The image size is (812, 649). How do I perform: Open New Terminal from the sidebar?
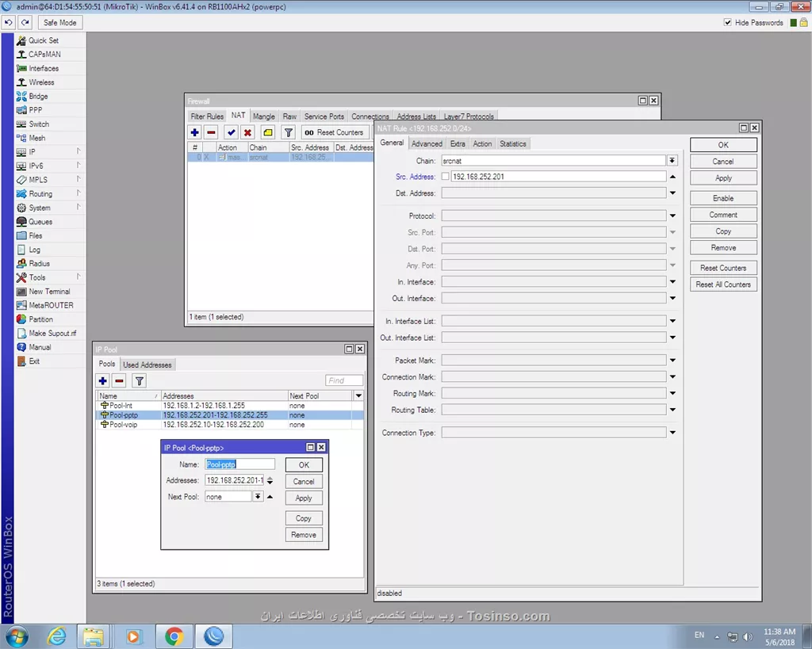click(49, 292)
